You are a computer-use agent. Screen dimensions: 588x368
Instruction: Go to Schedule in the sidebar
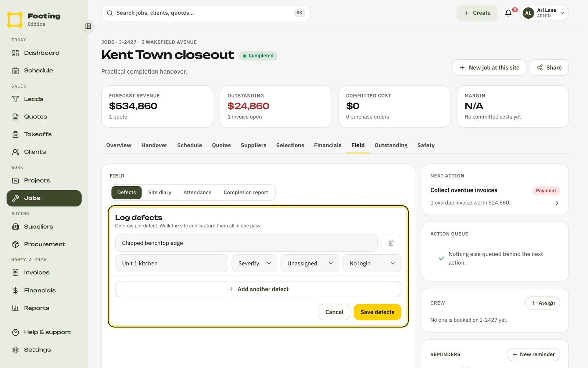tap(44, 71)
